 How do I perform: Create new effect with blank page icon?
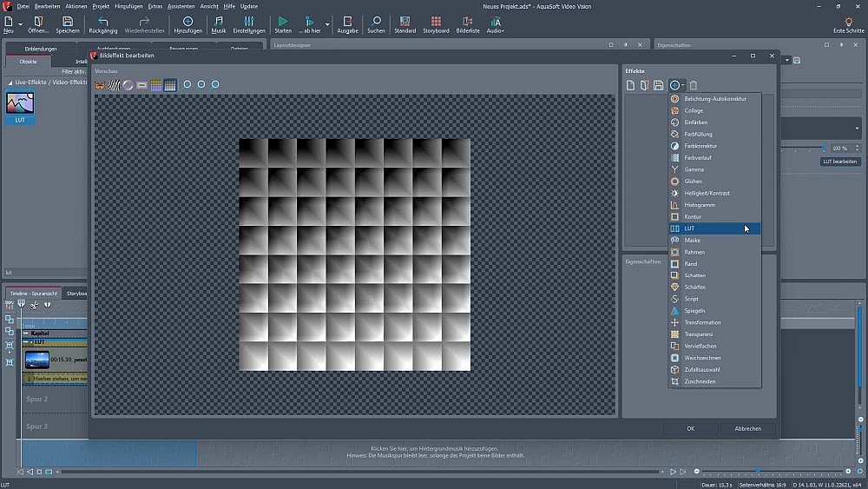click(x=630, y=85)
